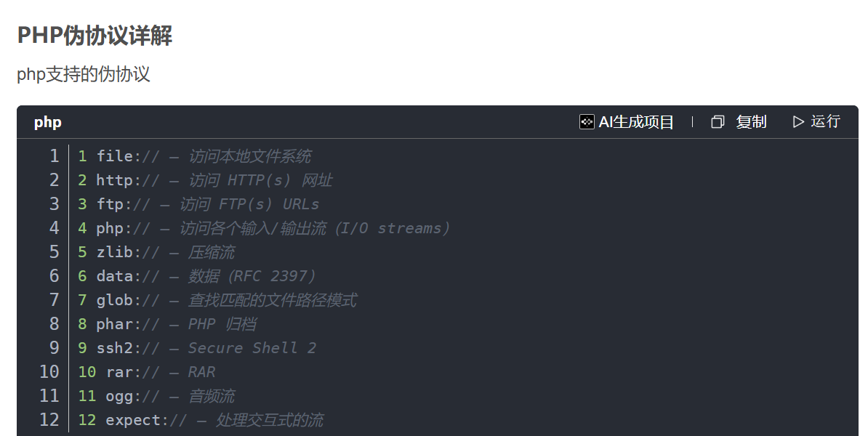Click the 复制 text button

coord(751,122)
